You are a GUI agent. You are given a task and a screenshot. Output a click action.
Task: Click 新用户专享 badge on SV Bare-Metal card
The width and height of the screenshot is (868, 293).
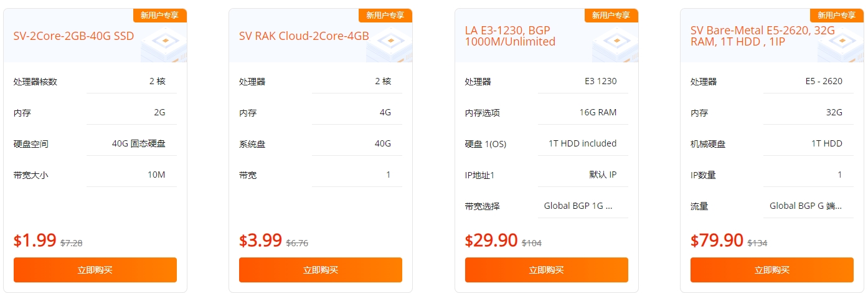[x=837, y=16]
